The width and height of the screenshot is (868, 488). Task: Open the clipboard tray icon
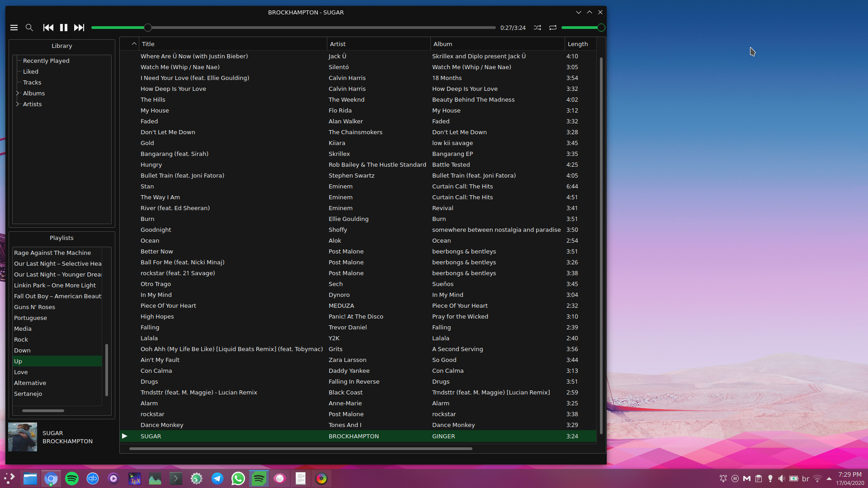point(759,479)
